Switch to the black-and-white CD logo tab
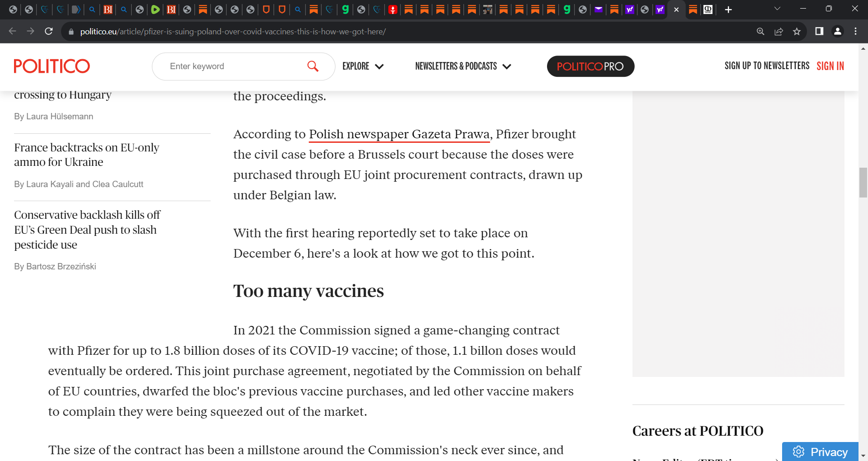The height and width of the screenshot is (461, 868). [708, 9]
